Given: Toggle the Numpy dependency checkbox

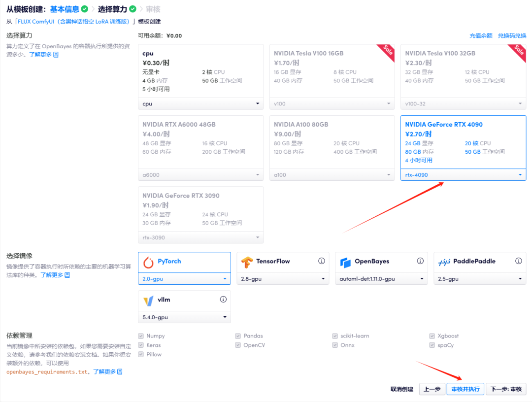Looking at the screenshot, I should tap(141, 336).
